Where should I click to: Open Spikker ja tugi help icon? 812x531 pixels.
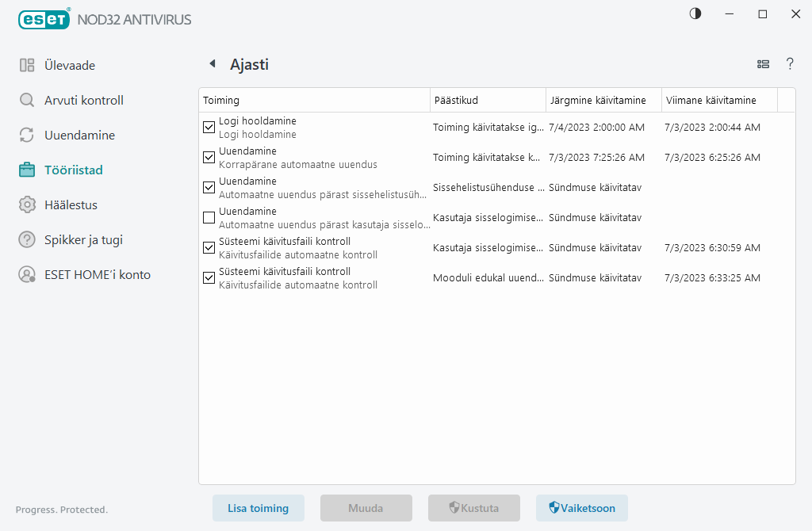(x=27, y=240)
